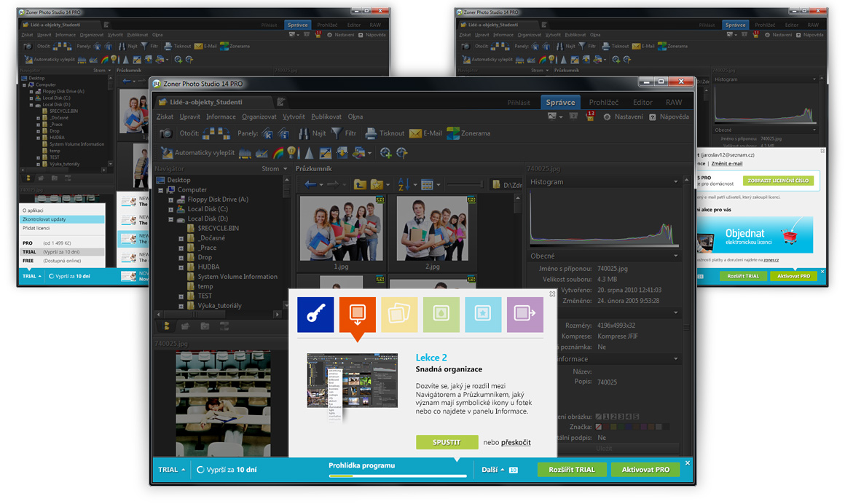Open the Organizovat menu in the front window

(x=259, y=117)
